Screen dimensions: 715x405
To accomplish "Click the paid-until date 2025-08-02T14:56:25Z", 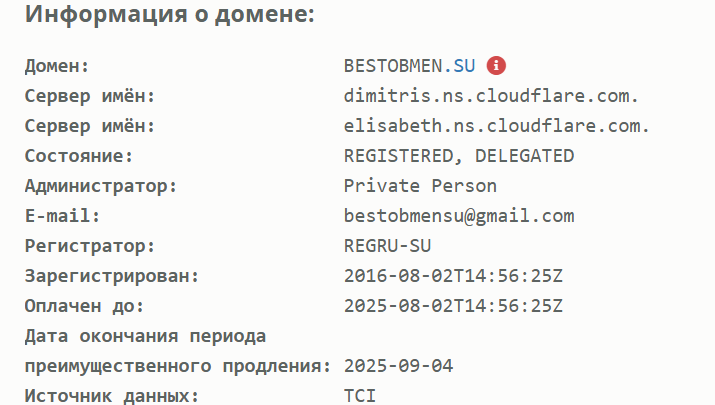I will click(x=453, y=306).
